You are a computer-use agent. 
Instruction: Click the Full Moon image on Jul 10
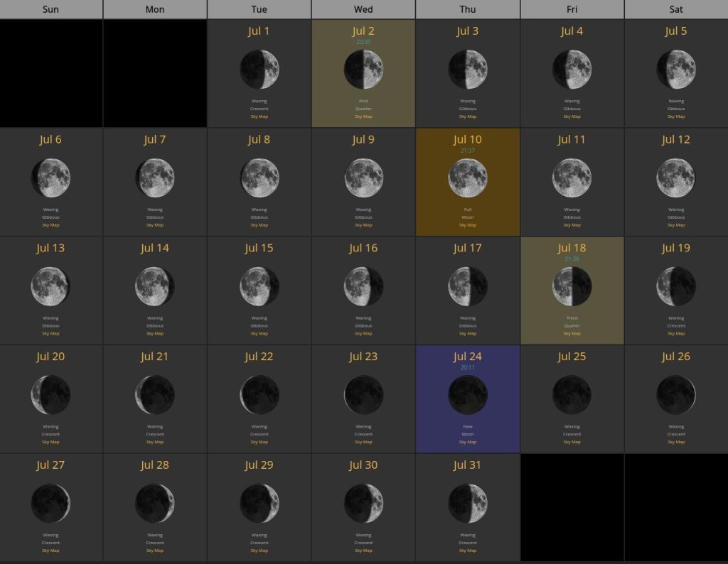point(468,178)
